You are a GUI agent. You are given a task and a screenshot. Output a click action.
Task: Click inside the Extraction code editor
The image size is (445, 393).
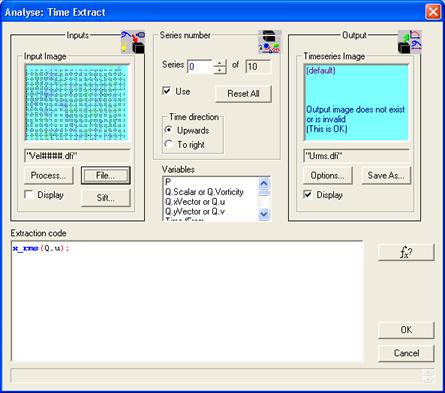[187, 301]
